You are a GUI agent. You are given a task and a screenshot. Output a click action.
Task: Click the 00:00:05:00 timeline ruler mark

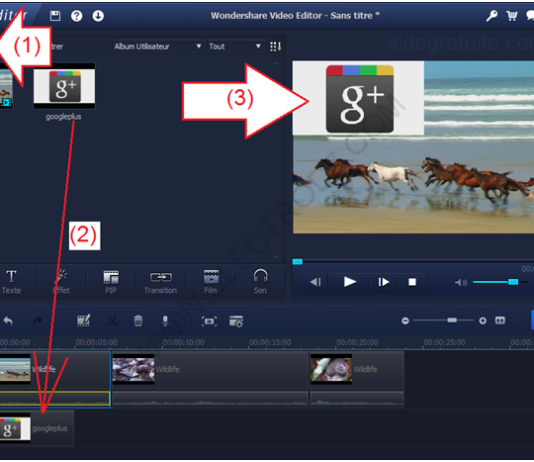(96, 342)
